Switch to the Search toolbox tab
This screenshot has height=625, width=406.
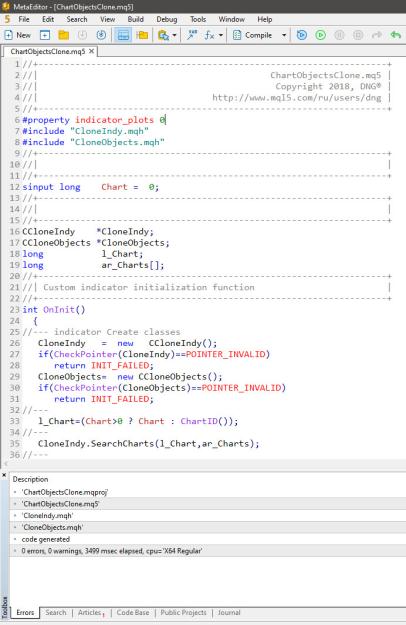(x=56, y=613)
